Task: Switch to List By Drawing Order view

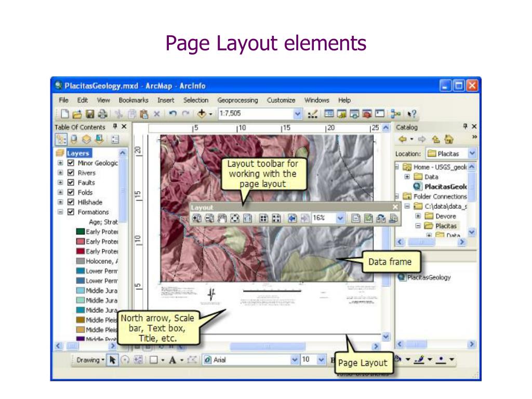Action: (x=61, y=139)
